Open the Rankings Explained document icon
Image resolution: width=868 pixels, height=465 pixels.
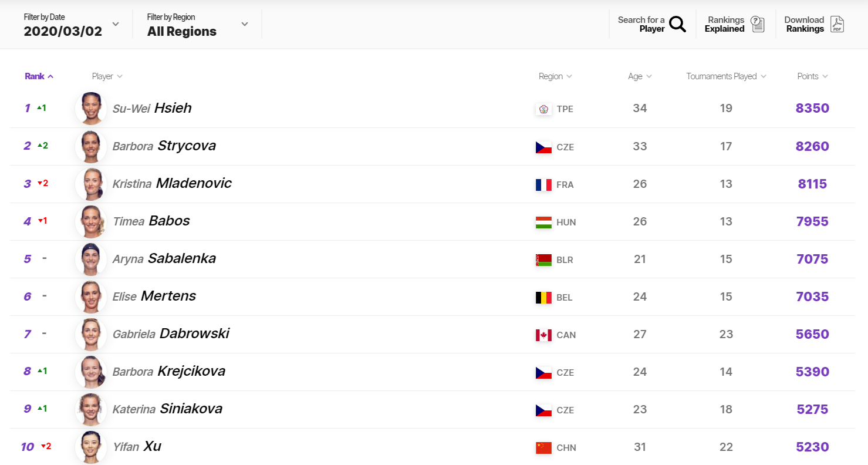coord(758,24)
